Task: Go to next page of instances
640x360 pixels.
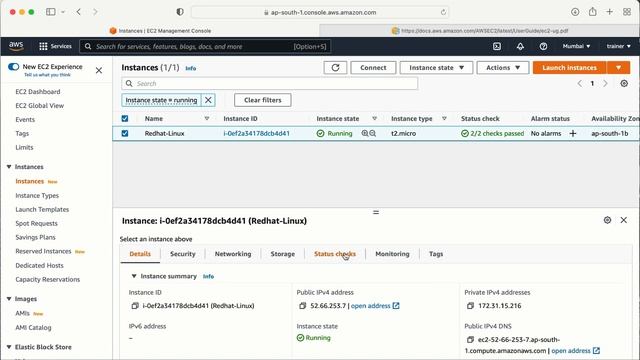Action: tap(605, 84)
